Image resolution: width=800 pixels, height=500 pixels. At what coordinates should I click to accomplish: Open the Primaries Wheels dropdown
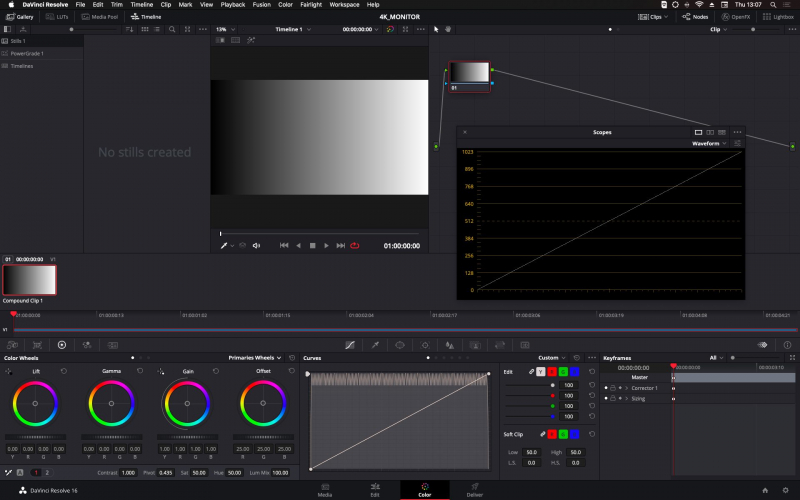[x=255, y=357]
